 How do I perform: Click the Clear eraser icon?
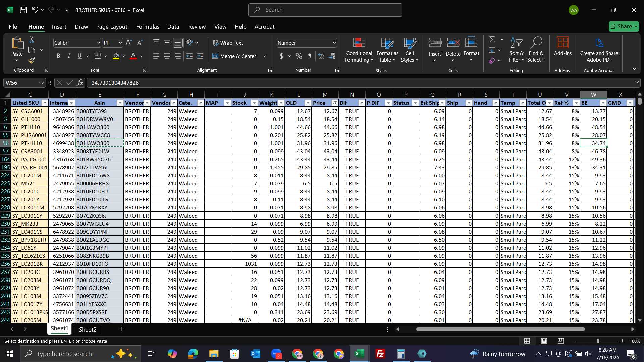pyautogui.click(x=492, y=61)
